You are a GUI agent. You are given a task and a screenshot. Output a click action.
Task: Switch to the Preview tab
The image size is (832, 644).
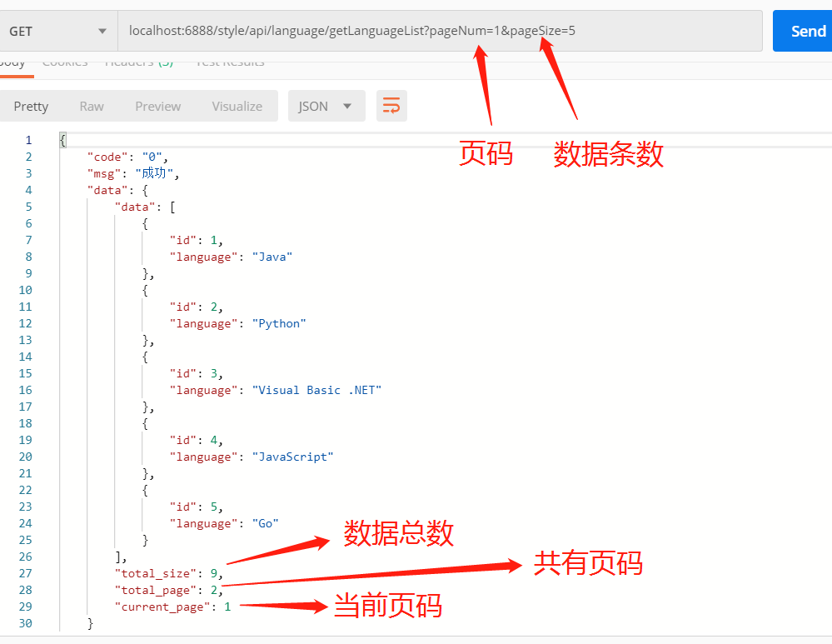(x=157, y=106)
